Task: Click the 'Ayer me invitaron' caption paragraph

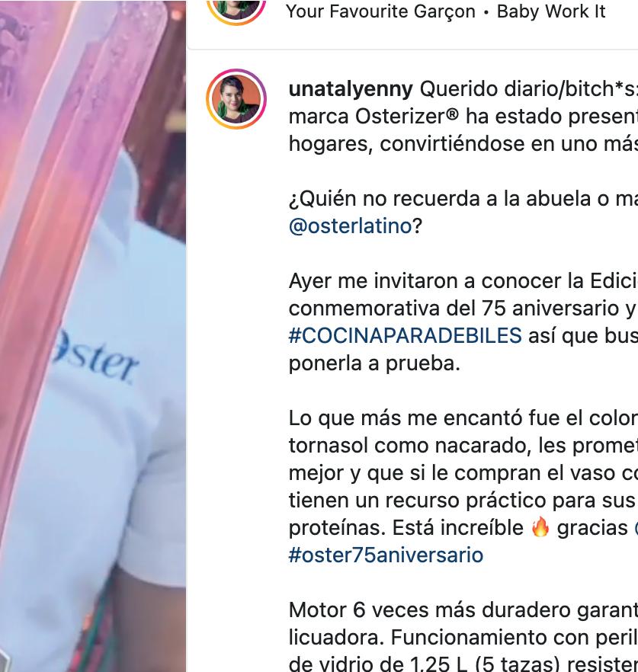Action: (x=463, y=322)
